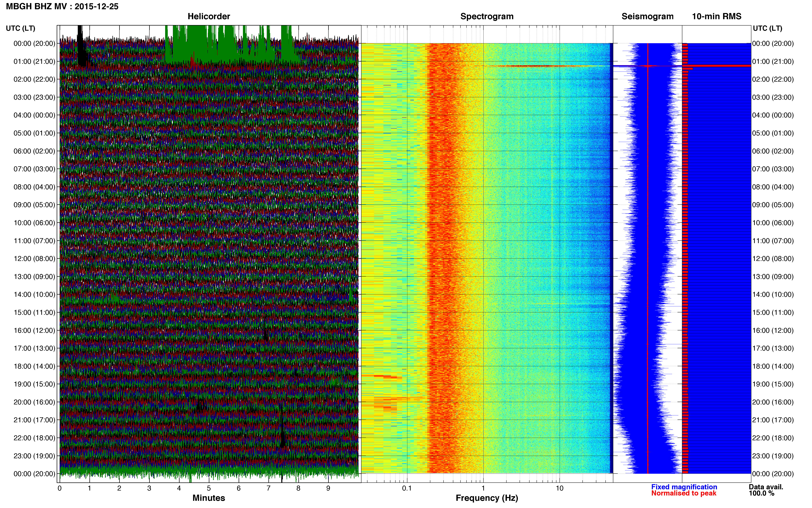
Task: Click the right '06:00 (02:00)' time label
Action: click(x=773, y=151)
